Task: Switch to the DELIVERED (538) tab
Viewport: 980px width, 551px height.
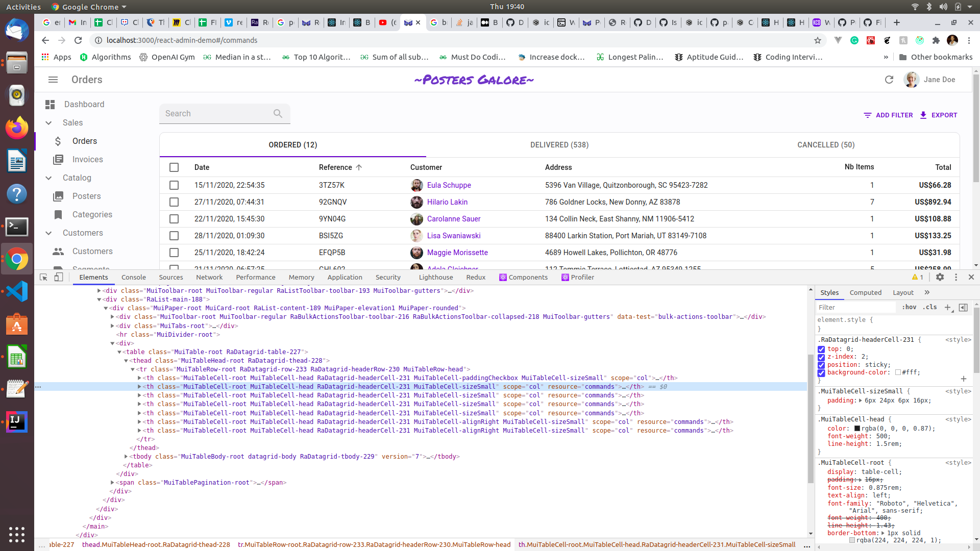Action: (x=559, y=145)
